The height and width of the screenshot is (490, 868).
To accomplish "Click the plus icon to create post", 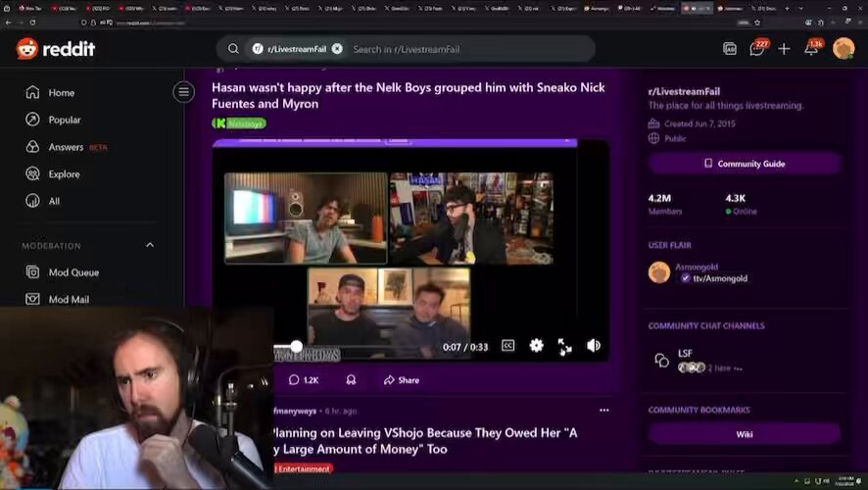I will (x=784, y=49).
